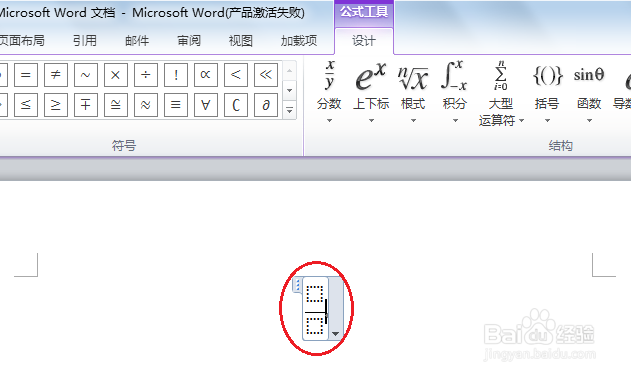Open the Mailings (邮件) tab
The height and width of the screenshot is (376, 631).
tap(137, 41)
